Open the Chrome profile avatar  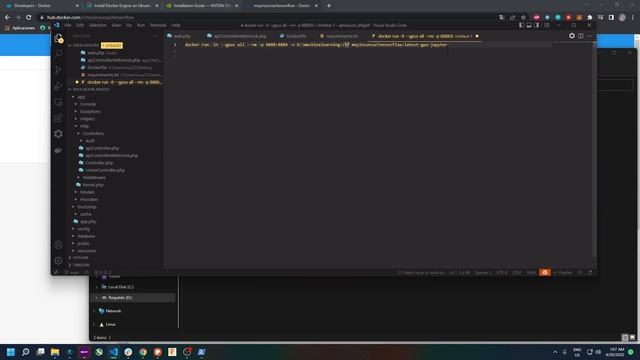(622, 17)
